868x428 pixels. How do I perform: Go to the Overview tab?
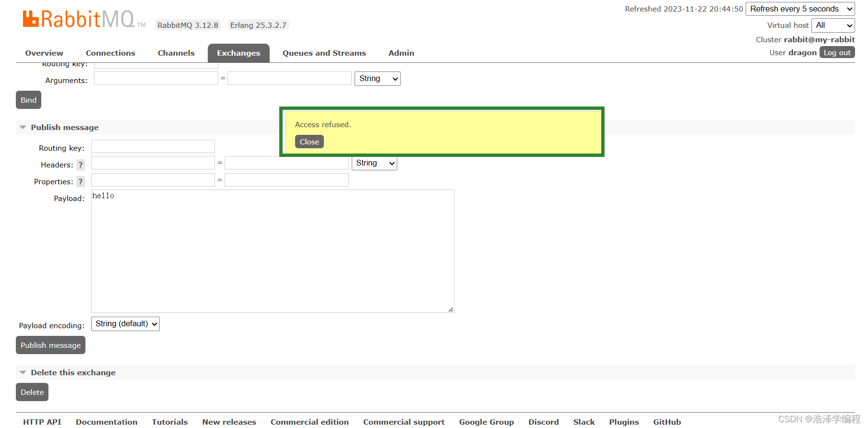tap(44, 53)
